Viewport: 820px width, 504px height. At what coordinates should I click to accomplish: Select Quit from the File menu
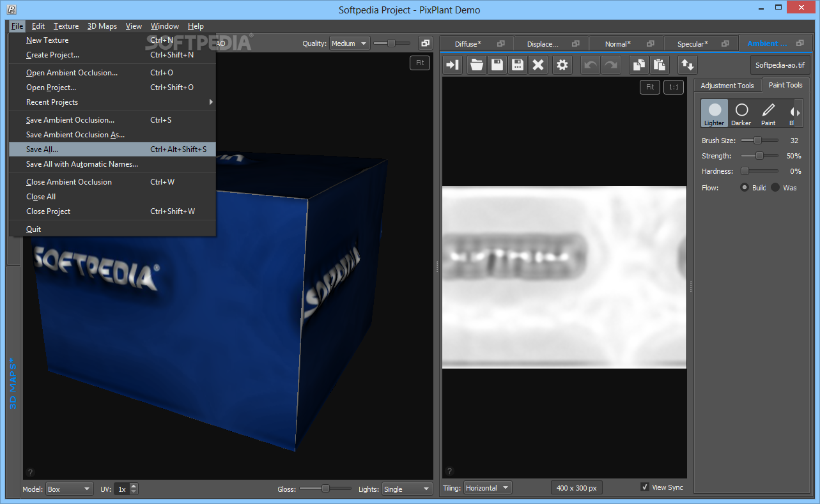point(112,229)
